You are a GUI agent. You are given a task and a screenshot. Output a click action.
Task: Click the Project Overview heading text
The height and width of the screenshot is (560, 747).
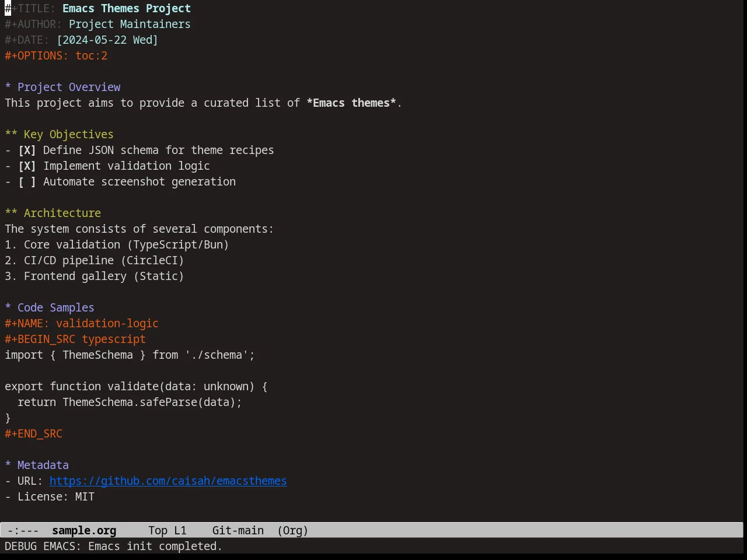pos(69,87)
